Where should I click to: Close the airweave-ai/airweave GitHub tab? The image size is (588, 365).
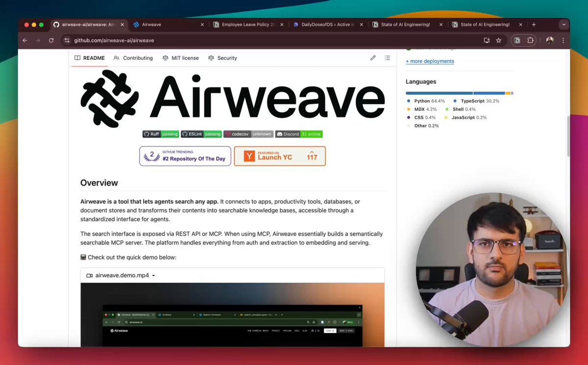click(x=122, y=24)
